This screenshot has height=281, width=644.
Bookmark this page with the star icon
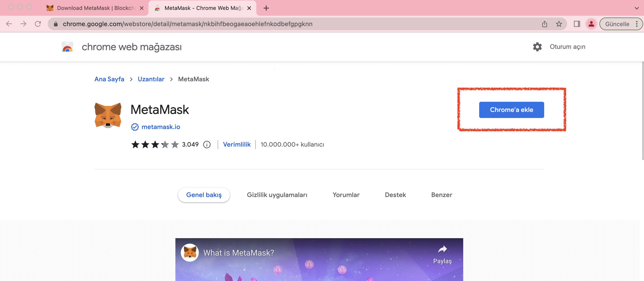559,24
